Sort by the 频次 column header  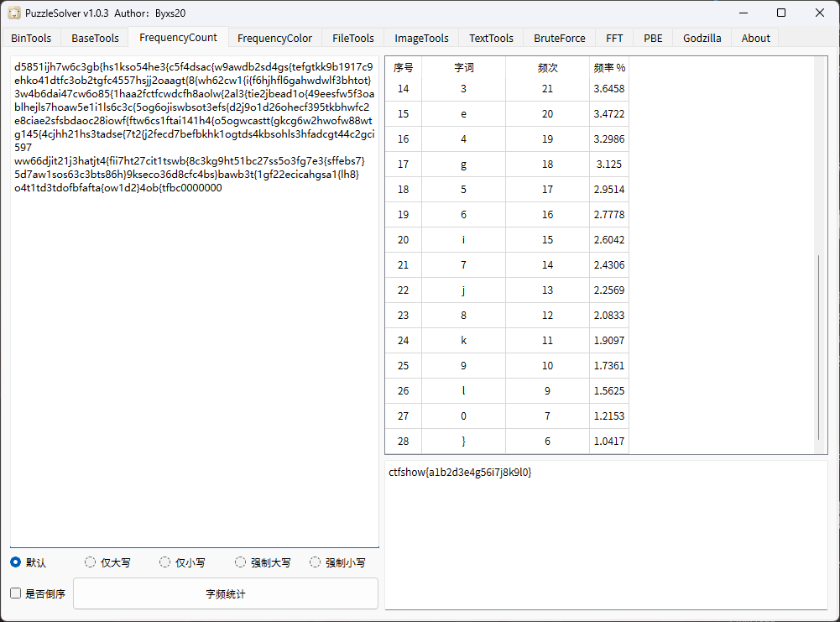547,67
